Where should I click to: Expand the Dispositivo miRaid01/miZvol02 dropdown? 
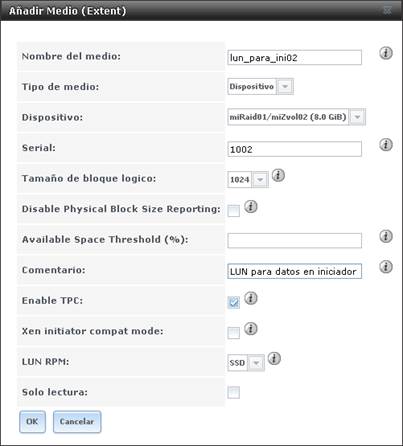click(296, 117)
